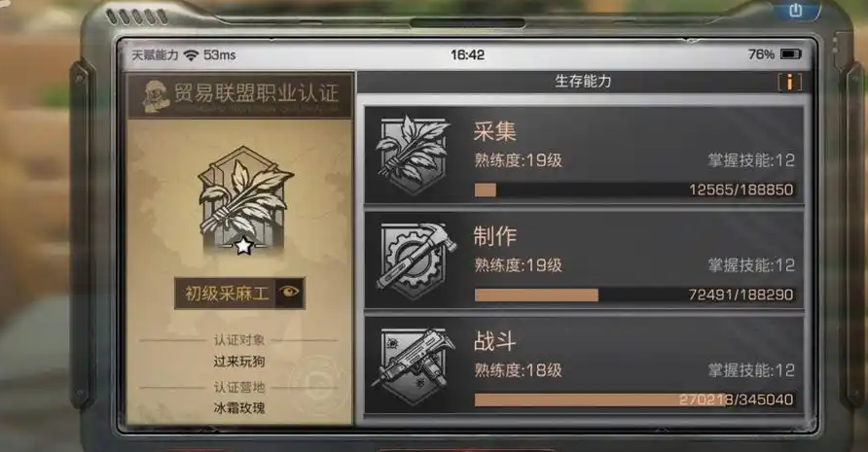868x452 pixels.
Task: Click the 战斗 progress bar 270218/345040
Action: point(634,400)
